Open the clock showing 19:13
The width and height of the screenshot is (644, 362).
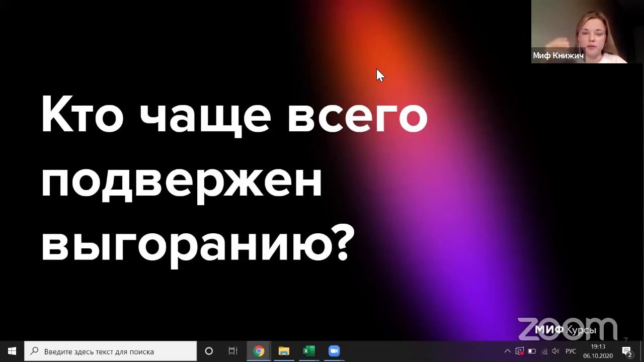coord(598,351)
